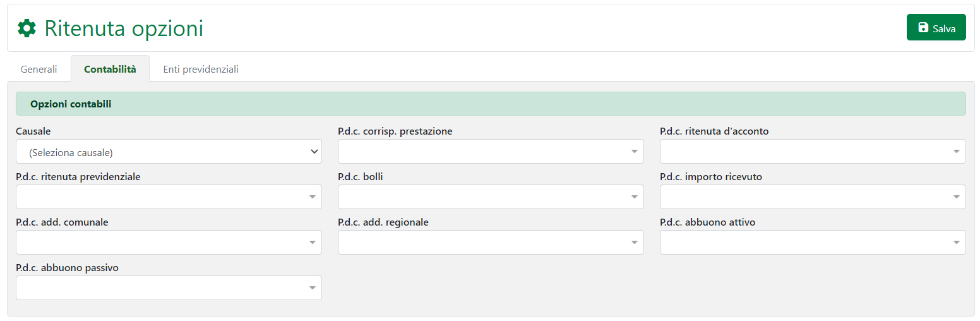Click the Ritenuta opzioni page title

click(x=124, y=28)
